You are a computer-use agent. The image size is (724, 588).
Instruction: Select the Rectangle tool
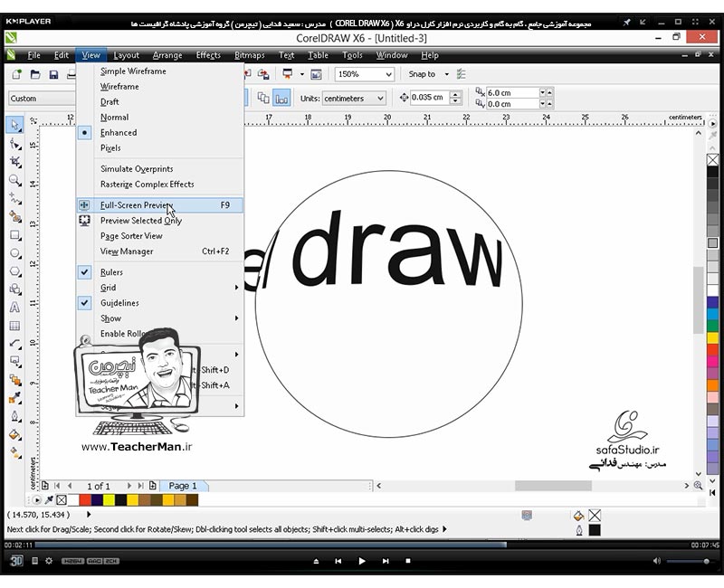click(14, 235)
